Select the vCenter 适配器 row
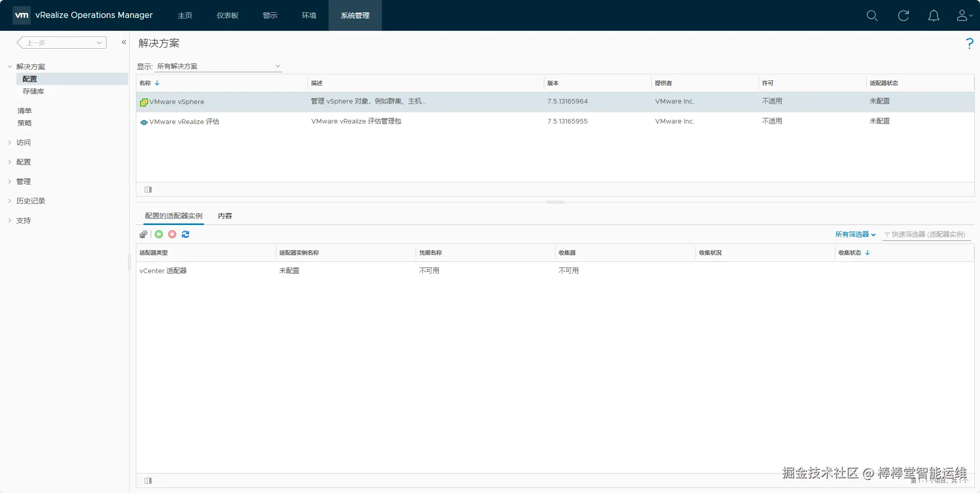Viewport: 980px width, 493px height. pos(555,271)
